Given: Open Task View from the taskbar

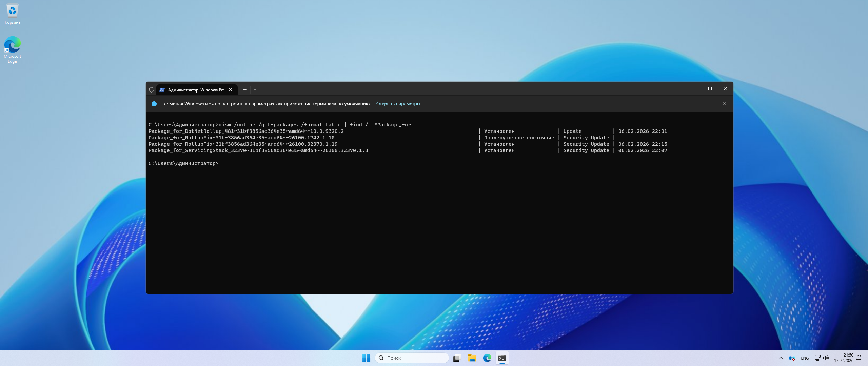Looking at the screenshot, I should [x=457, y=358].
